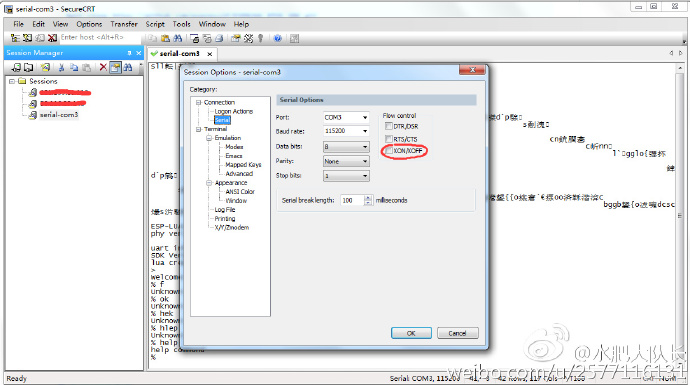Click the red Delete X in Session Manager

click(103, 67)
